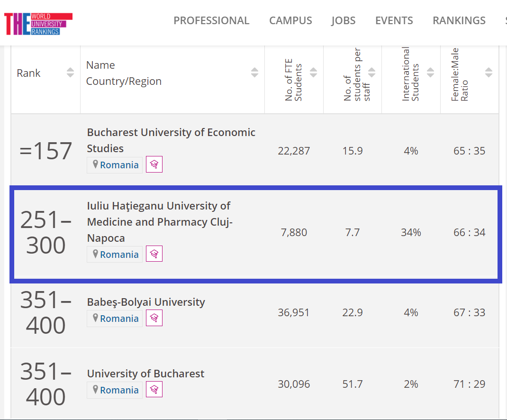This screenshot has width=507, height=420.
Task: Click the International Students header label
Action: click(x=410, y=74)
